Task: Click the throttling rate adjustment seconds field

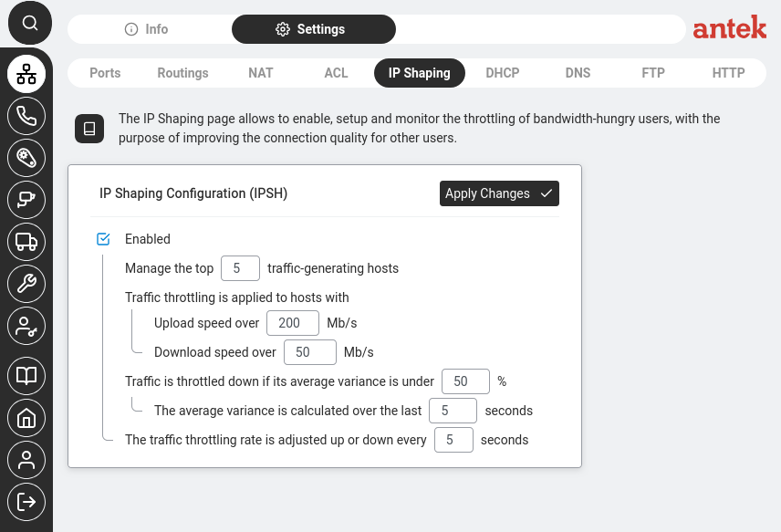Action: 453,441
